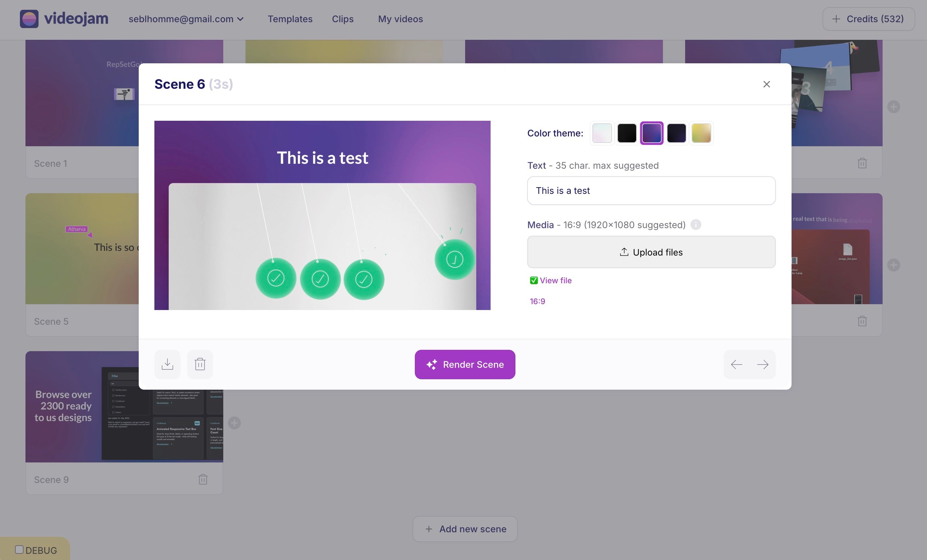The height and width of the screenshot is (560, 927).
Task: Delete Scene 6 using the dialog trash icon
Action: (200, 364)
